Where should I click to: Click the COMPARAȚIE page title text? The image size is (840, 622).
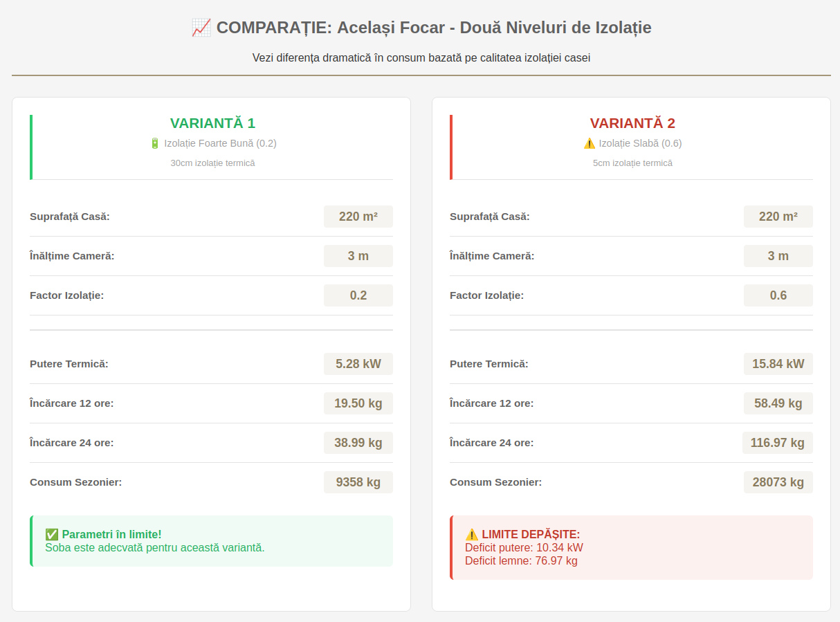[434, 28]
